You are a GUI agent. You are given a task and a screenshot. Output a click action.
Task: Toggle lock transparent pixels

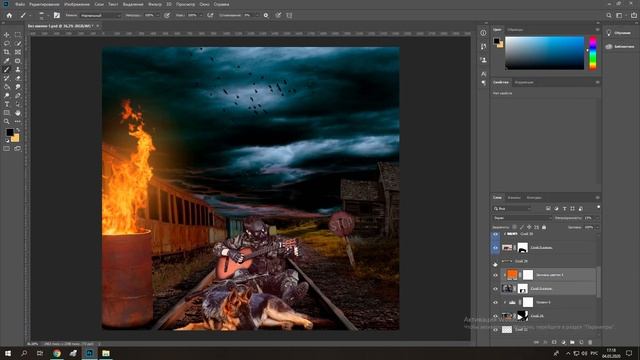click(x=514, y=227)
